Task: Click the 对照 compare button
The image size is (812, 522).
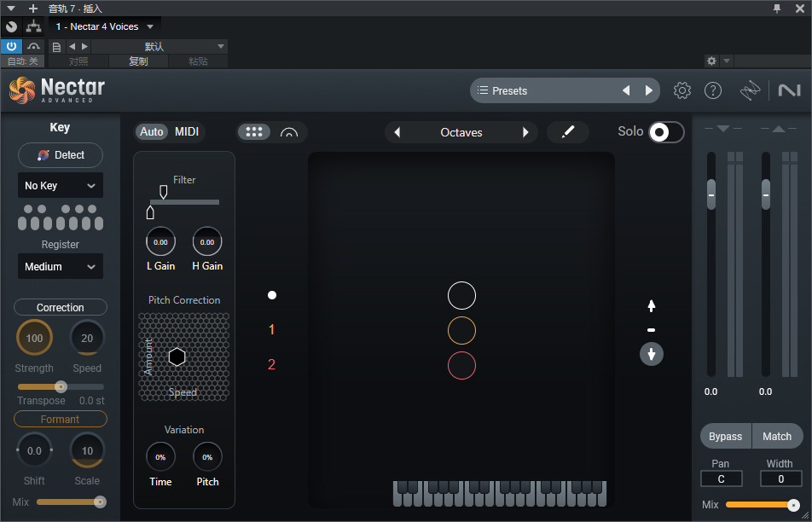Action: (78, 61)
